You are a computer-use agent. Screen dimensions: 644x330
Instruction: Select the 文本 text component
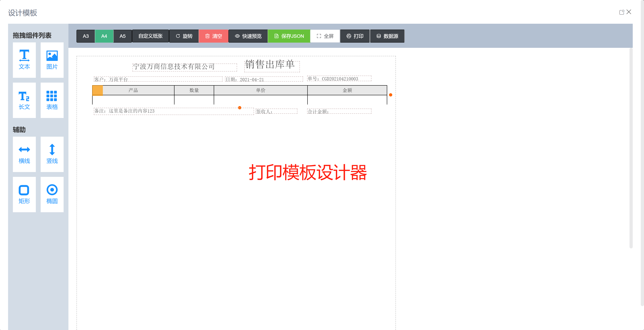click(24, 60)
